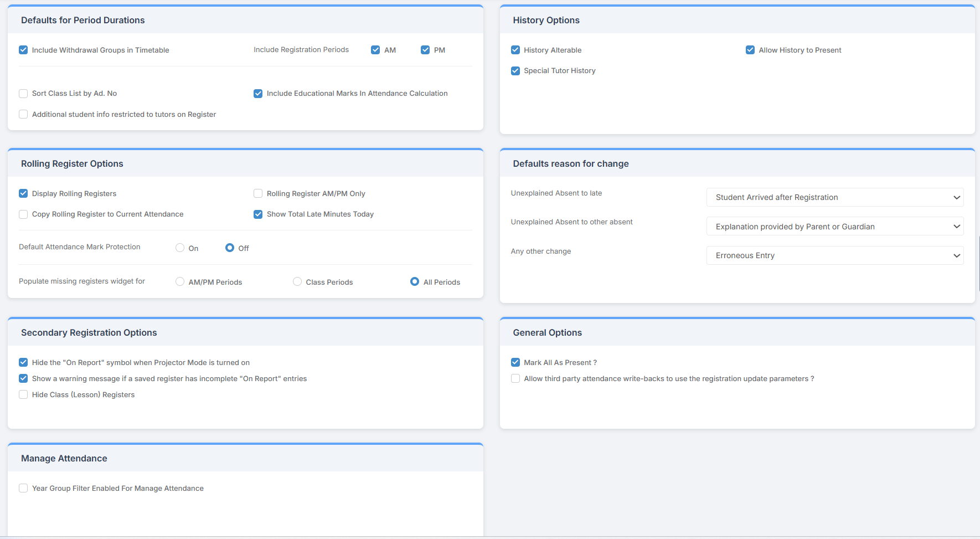Select Class Periods for missing registers widget

click(x=297, y=281)
